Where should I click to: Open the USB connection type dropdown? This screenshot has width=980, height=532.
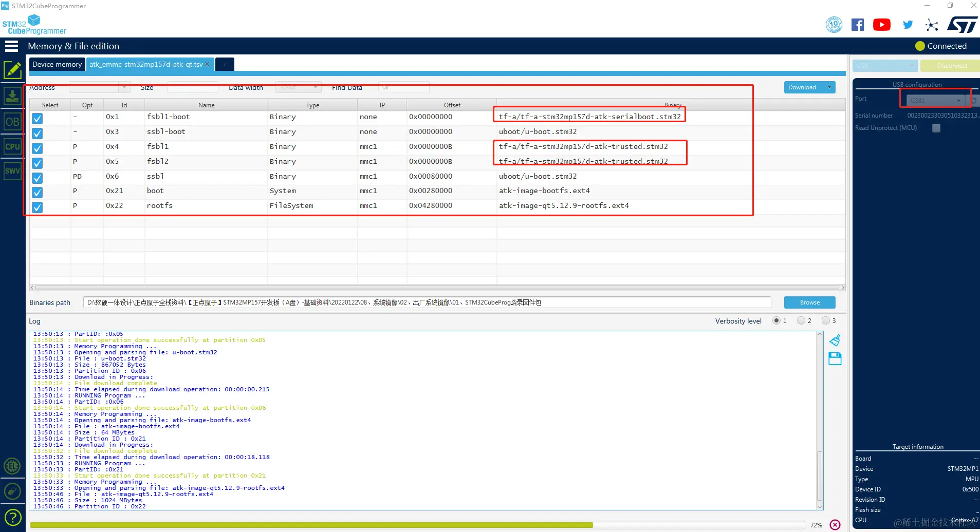pyautogui.click(x=885, y=66)
